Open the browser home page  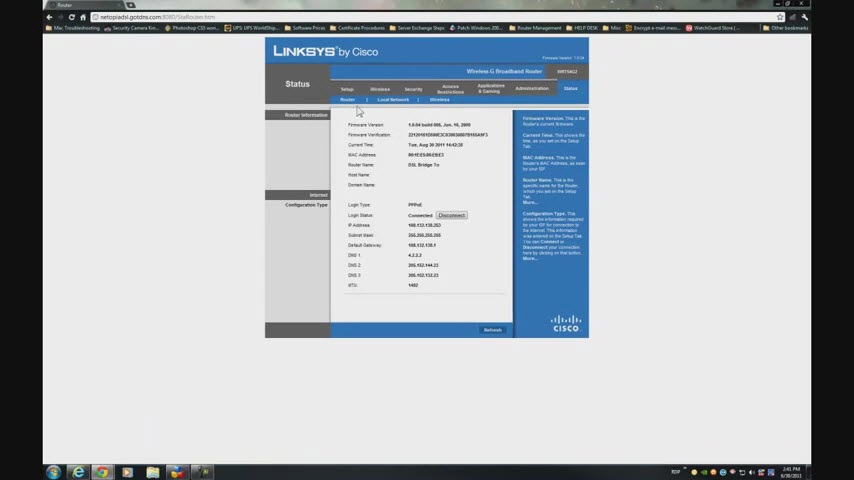(83, 17)
